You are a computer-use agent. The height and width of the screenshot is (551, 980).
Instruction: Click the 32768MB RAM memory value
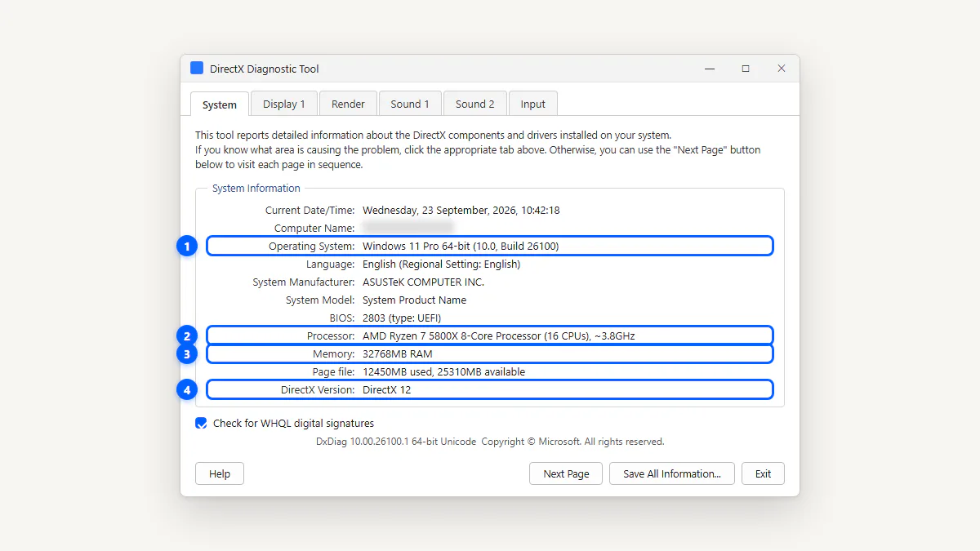pos(398,353)
